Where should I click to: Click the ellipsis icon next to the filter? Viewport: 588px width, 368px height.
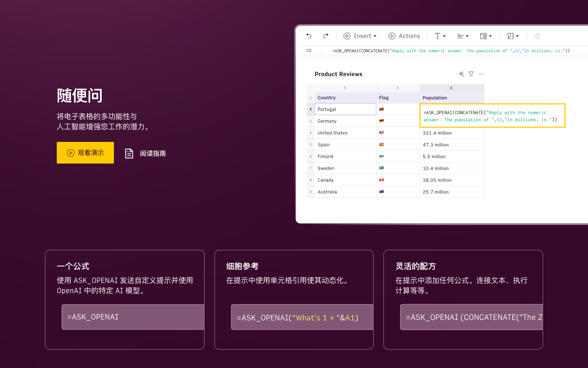(x=481, y=74)
